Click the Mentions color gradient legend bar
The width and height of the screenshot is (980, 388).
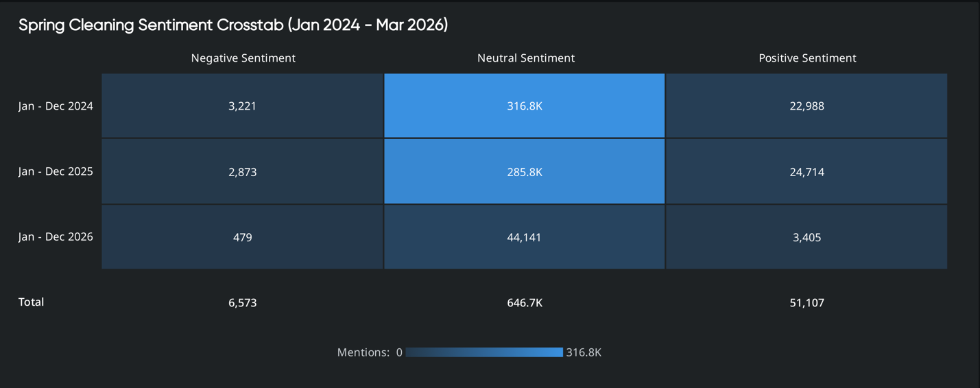tap(484, 352)
